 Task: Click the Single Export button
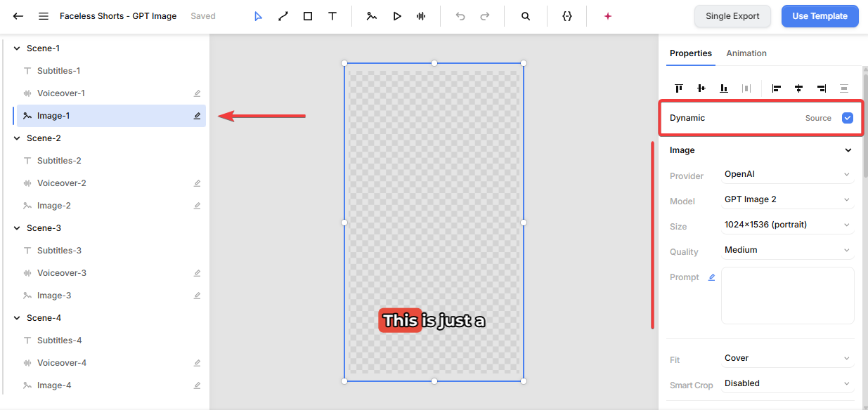[732, 16]
